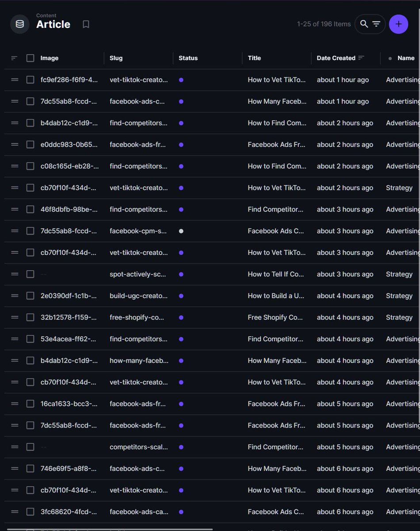Click drag handle of 746e69f5 row
Image resolution: width=420 pixels, height=531 pixels.
[x=15, y=469]
